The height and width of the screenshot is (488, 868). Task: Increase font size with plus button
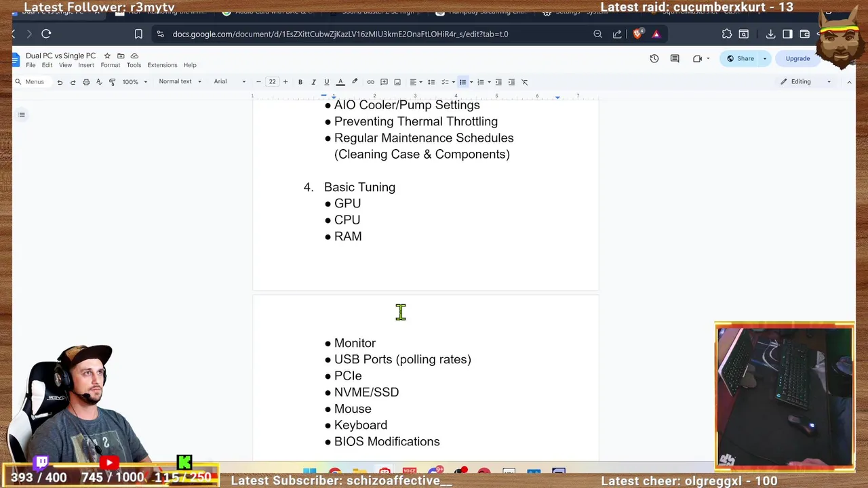[285, 82]
